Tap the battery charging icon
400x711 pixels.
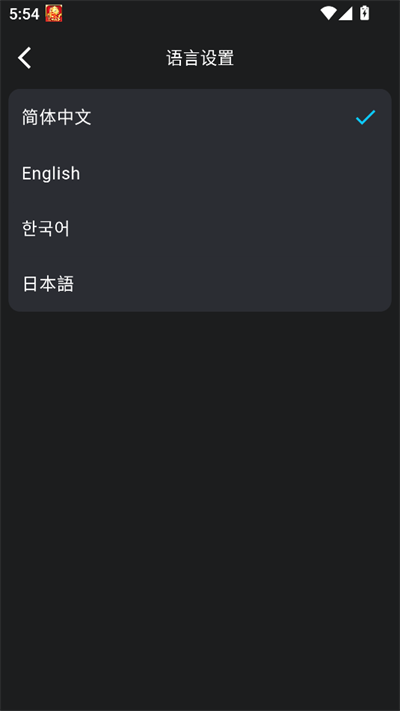tap(364, 13)
